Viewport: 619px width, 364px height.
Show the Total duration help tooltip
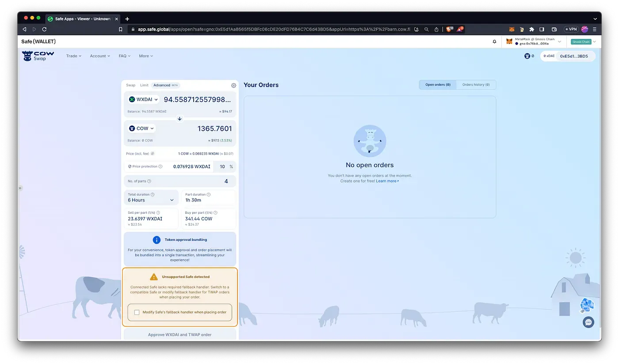(153, 194)
